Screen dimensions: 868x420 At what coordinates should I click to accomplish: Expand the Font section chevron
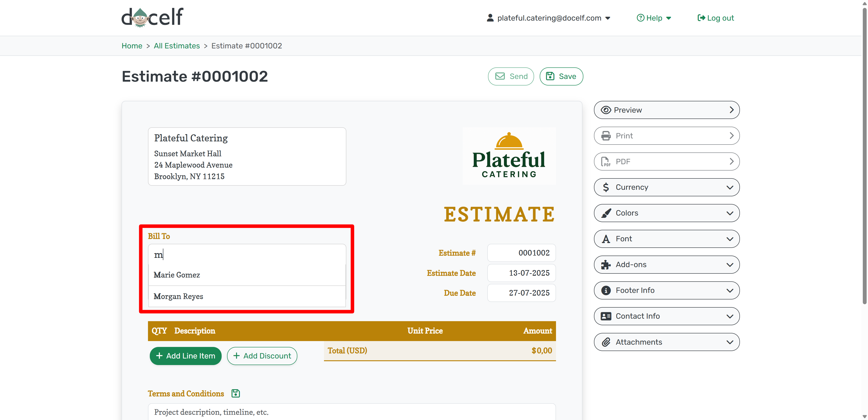pyautogui.click(x=730, y=239)
